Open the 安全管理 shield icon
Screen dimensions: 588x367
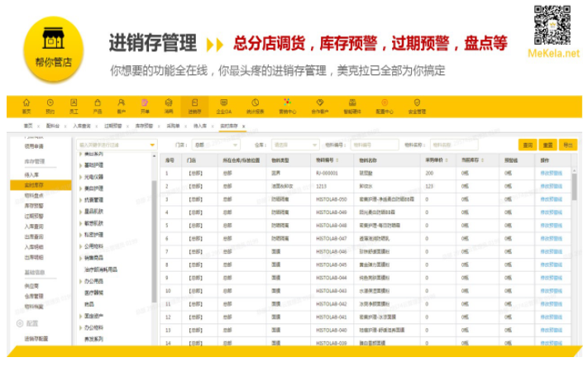coord(417,102)
